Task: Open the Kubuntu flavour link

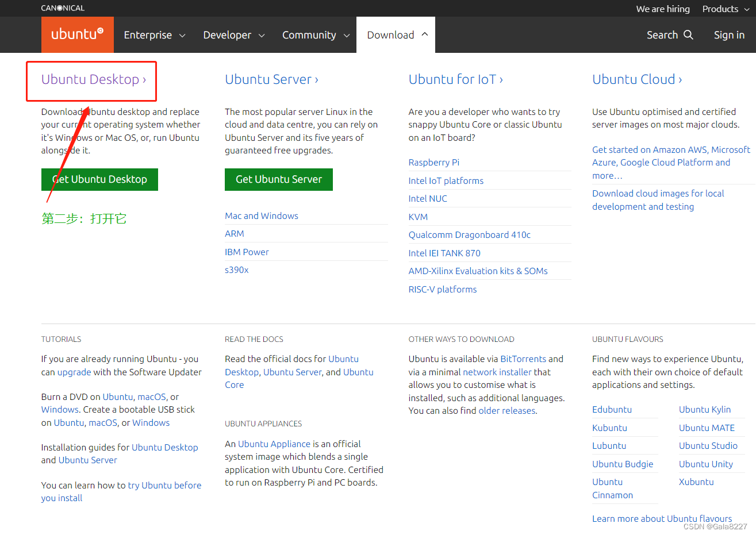Action: 609,428
